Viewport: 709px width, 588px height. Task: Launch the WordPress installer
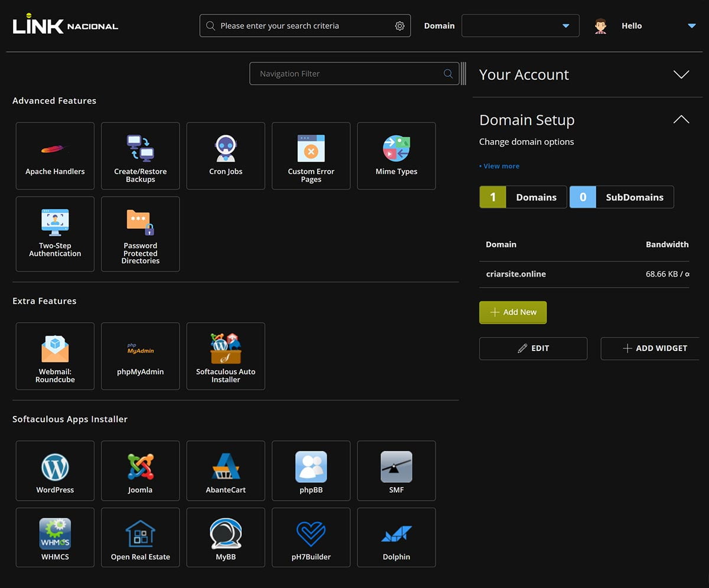[55, 470]
